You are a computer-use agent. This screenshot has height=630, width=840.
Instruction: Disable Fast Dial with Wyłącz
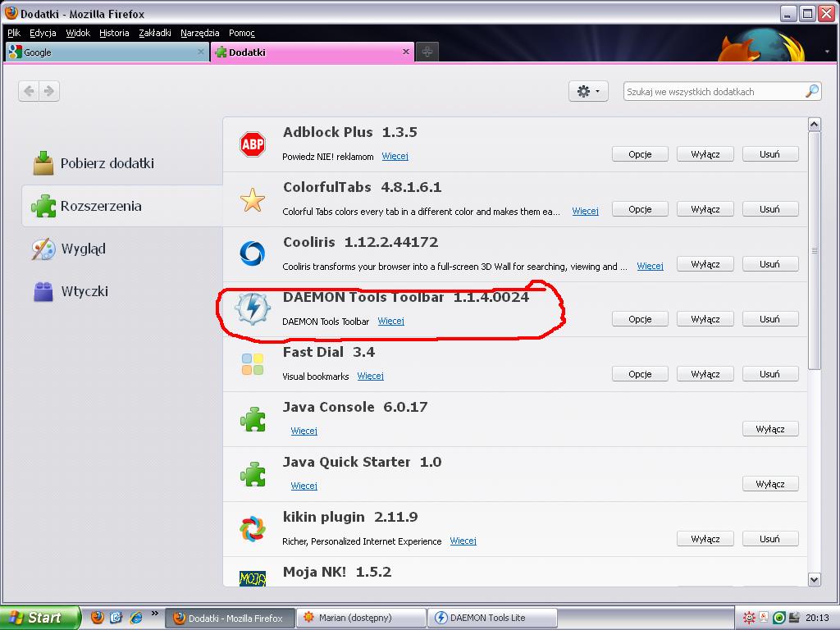click(705, 374)
